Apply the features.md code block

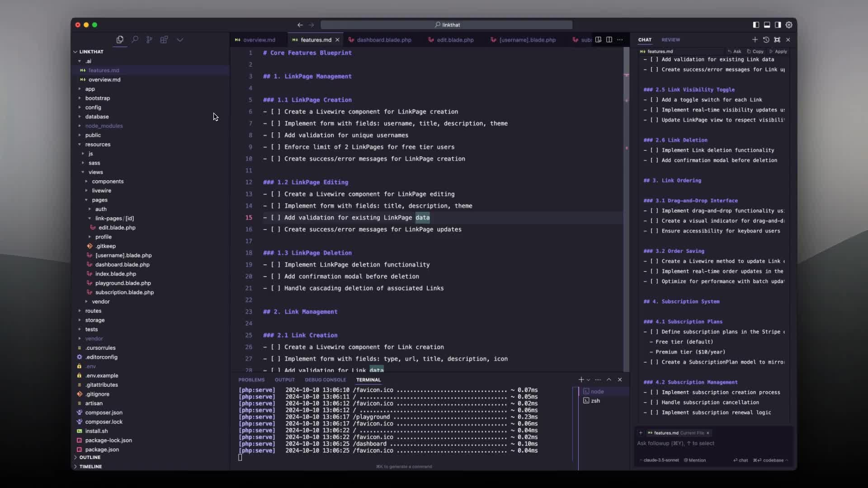click(778, 52)
